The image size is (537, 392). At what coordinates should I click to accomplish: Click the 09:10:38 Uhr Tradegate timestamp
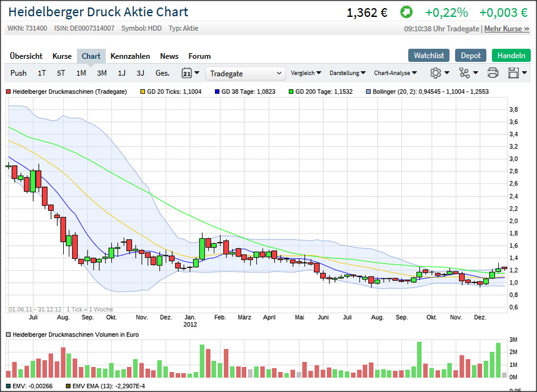point(441,29)
